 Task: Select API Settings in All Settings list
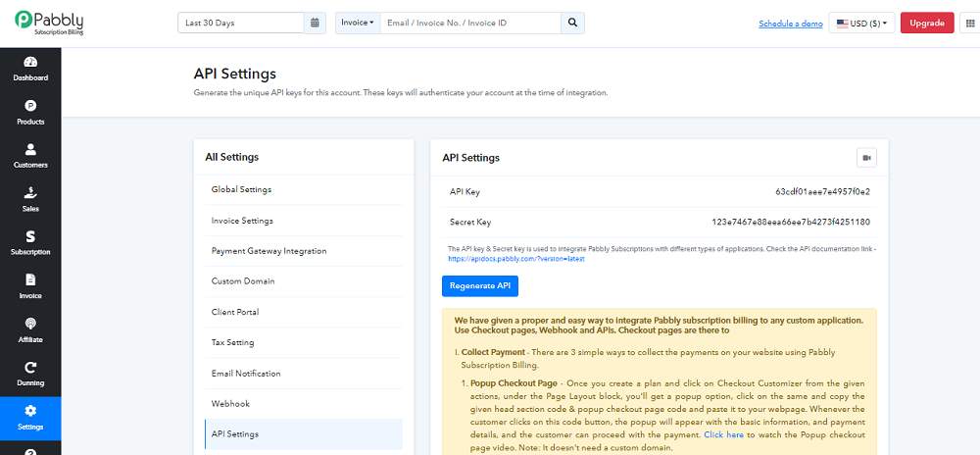coord(304,433)
